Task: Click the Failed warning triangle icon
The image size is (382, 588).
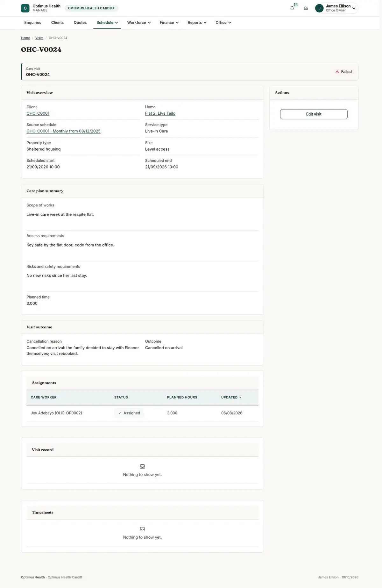Action: pyautogui.click(x=337, y=72)
